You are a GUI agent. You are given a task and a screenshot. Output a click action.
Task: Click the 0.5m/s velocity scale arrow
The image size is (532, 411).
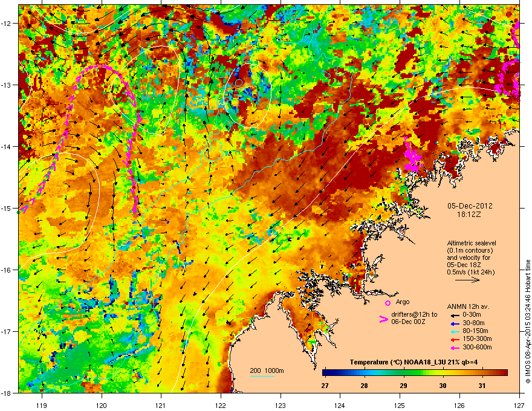[x=467, y=280]
